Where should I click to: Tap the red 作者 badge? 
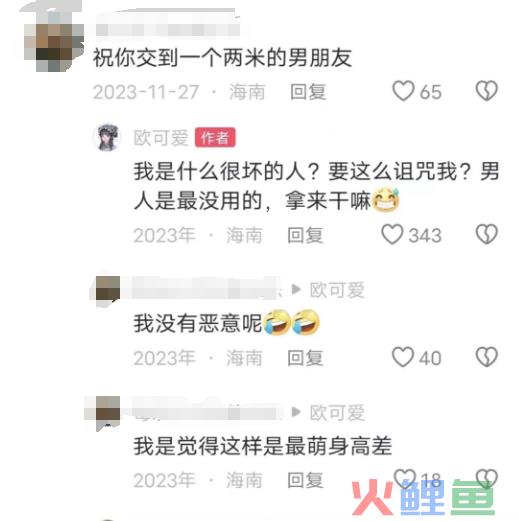click(215, 137)
